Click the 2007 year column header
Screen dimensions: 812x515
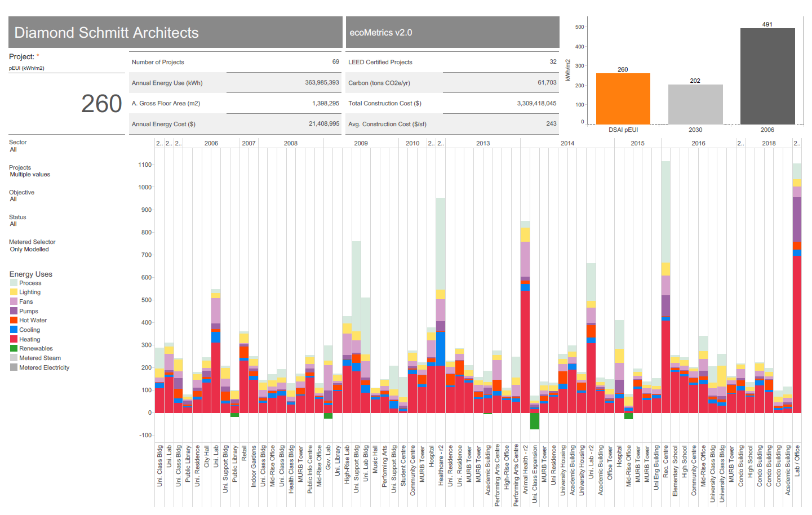pos(249,143)
